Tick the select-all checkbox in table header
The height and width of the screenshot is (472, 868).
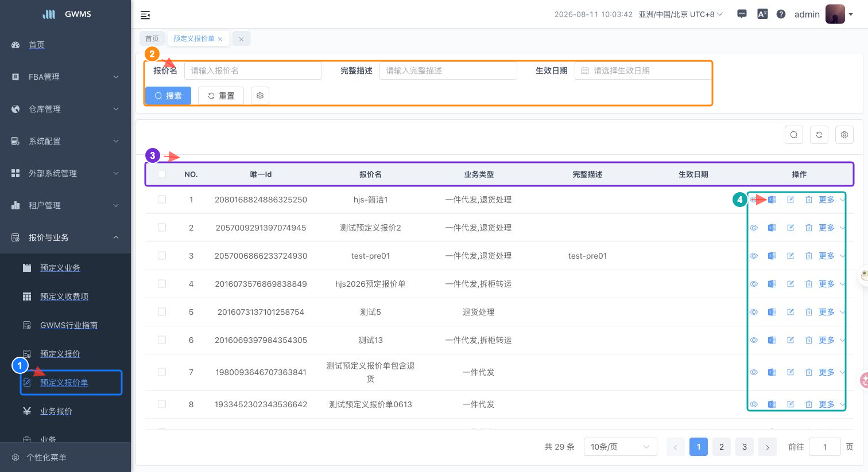point(162,174)
